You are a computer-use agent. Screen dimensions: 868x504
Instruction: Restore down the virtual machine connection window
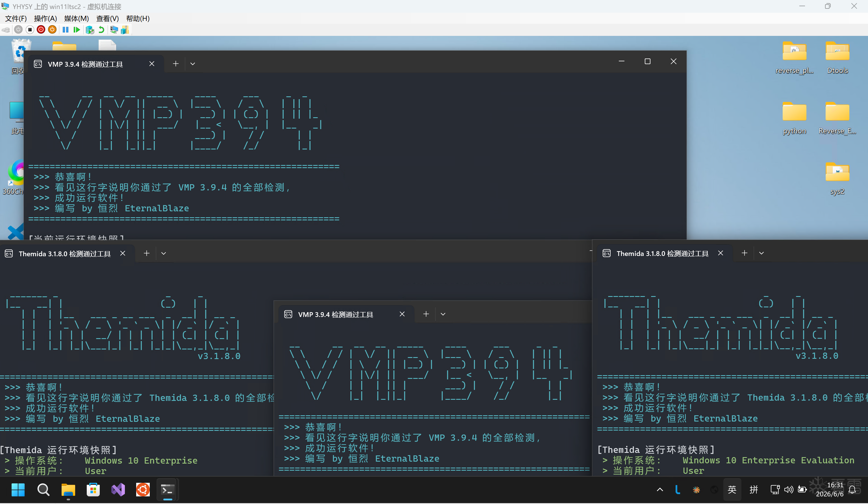click(828, 6)
